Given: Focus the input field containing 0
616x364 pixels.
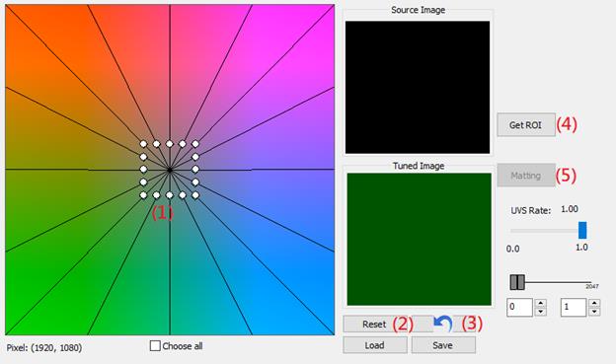Looking at the screenshot, I should pyautogui.click(x=520, y=307).
